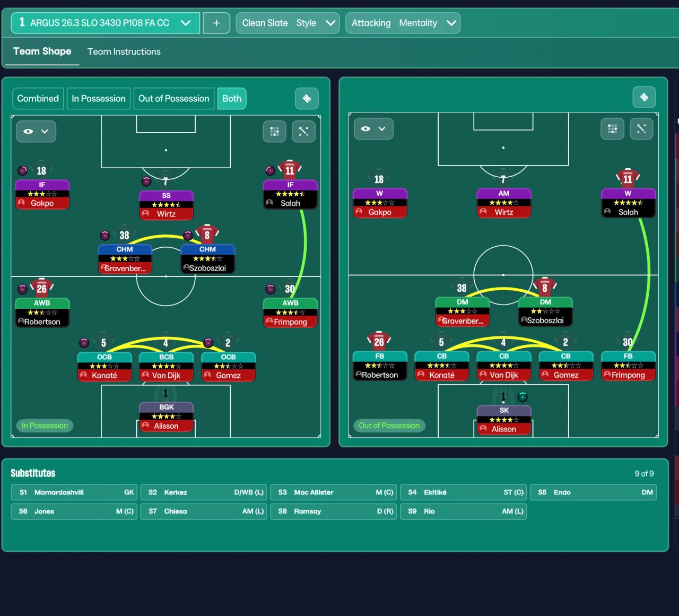Open the ARGUS 26.3 tactic selector dropdown
The image size is (679, 616).
pyautogui.click(x=106, y=23)
